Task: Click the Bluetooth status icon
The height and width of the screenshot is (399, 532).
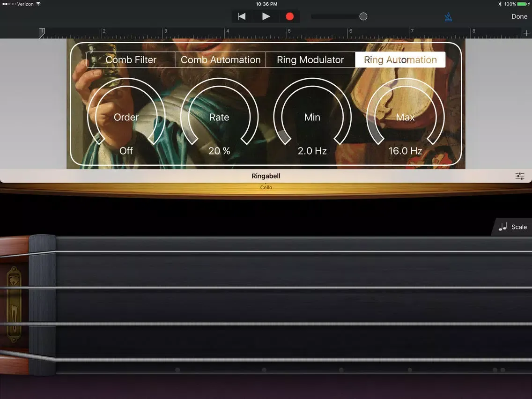Action: click(x=500, y=4)
